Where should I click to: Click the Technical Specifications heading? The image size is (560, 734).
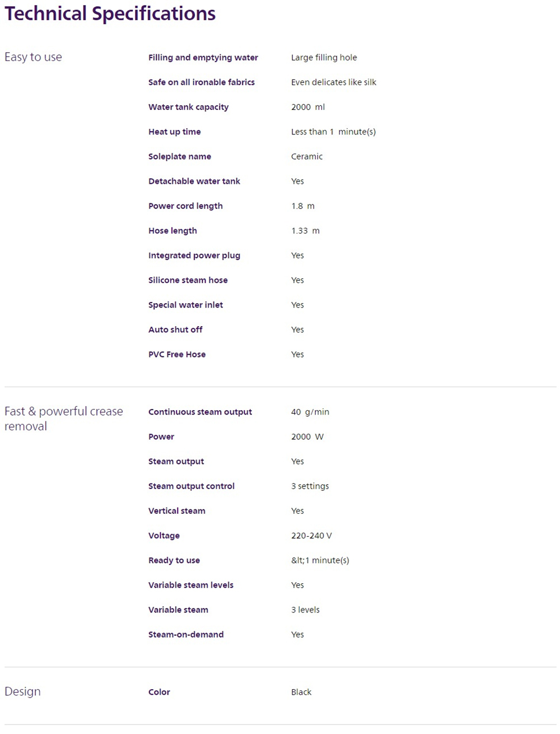[x=110, y=13]
